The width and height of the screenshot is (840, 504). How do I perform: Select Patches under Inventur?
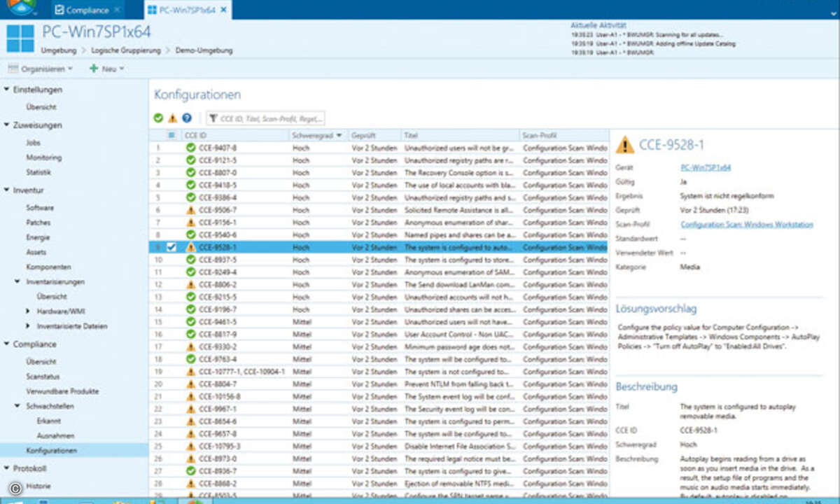tap(38, 223)
